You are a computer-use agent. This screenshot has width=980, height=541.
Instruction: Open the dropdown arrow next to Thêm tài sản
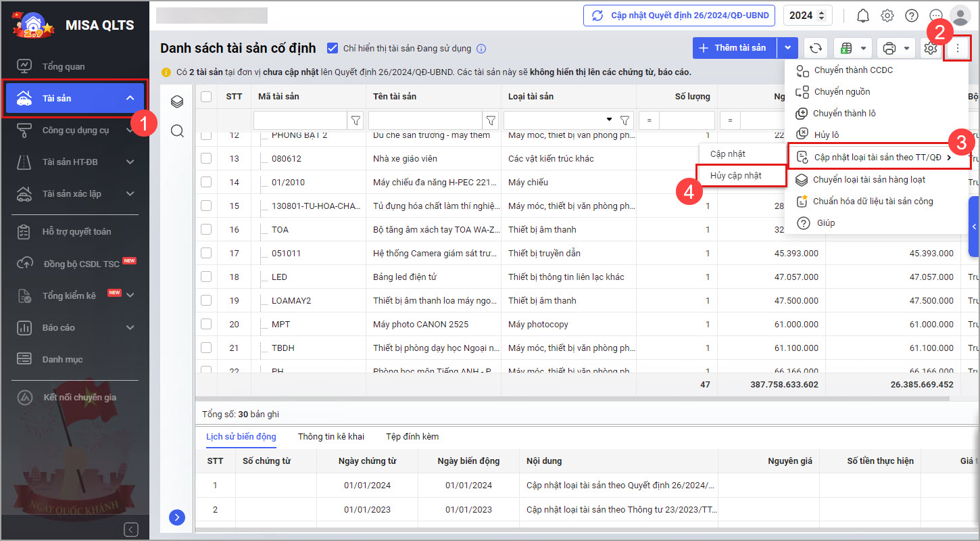pos(787,48)
